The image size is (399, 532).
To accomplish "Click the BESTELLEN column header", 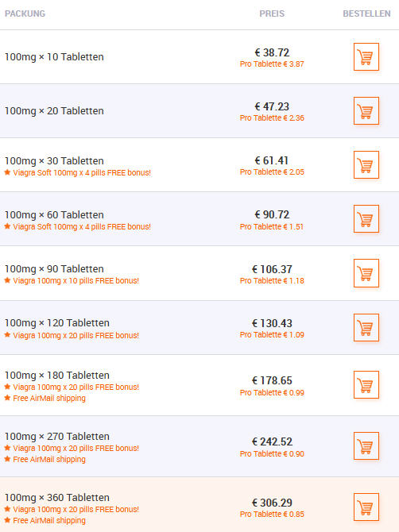I will (366, 13).
